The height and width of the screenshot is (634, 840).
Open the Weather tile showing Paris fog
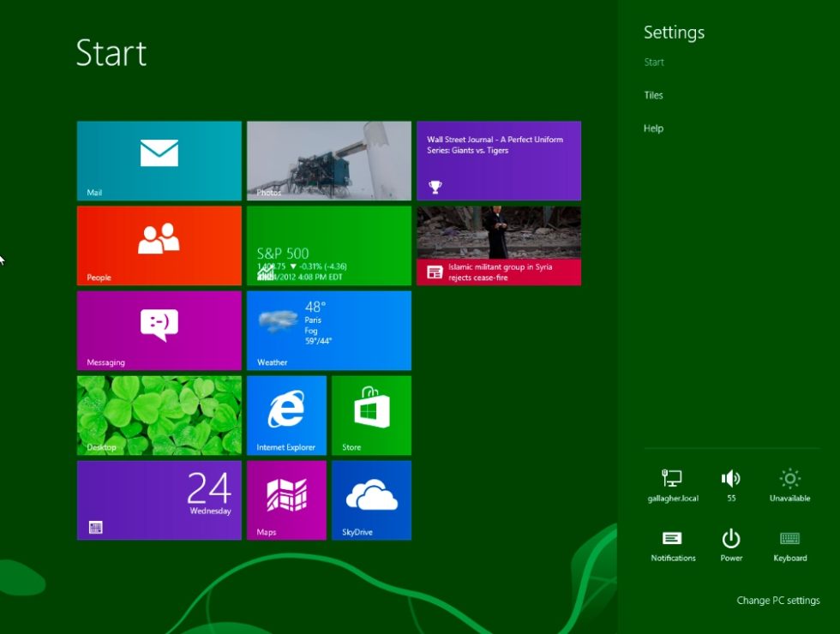tap(329, 331)
